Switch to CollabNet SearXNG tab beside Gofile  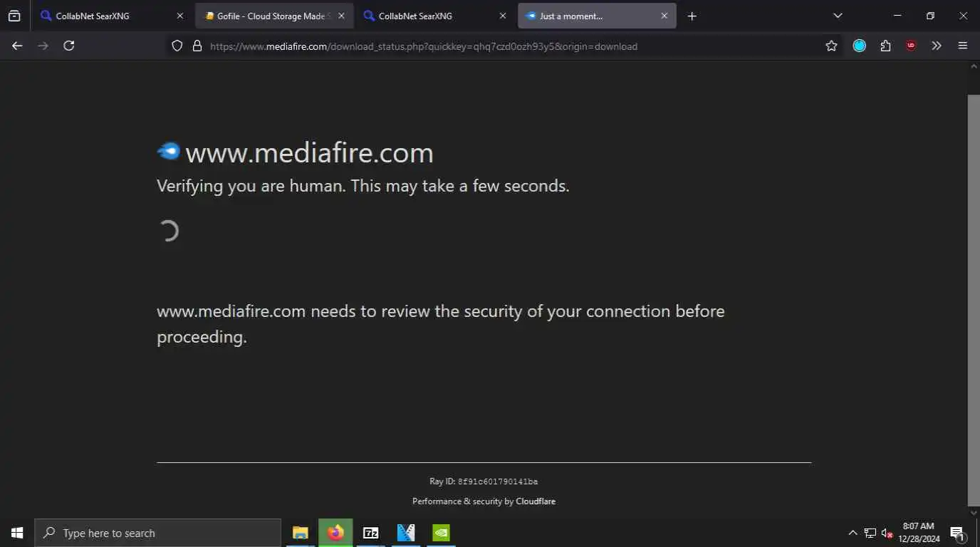[x=436, y=16]
